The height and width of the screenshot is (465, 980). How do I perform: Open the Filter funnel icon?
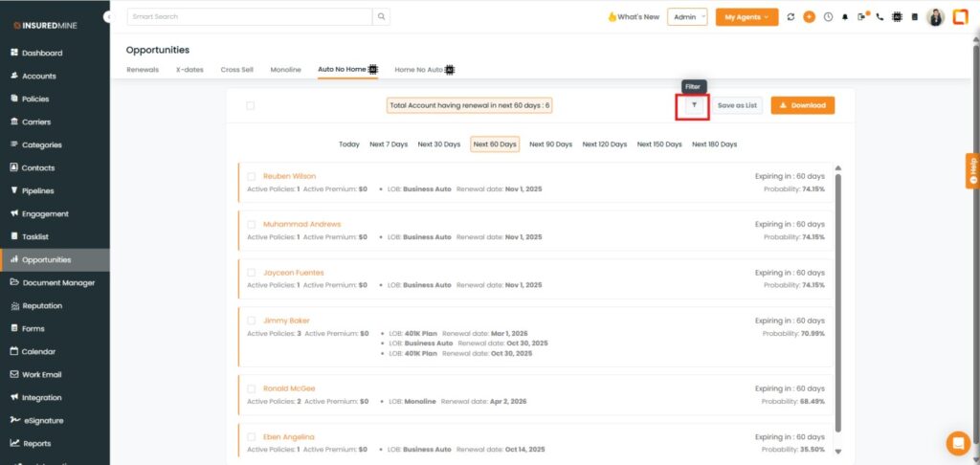[694, 105]
